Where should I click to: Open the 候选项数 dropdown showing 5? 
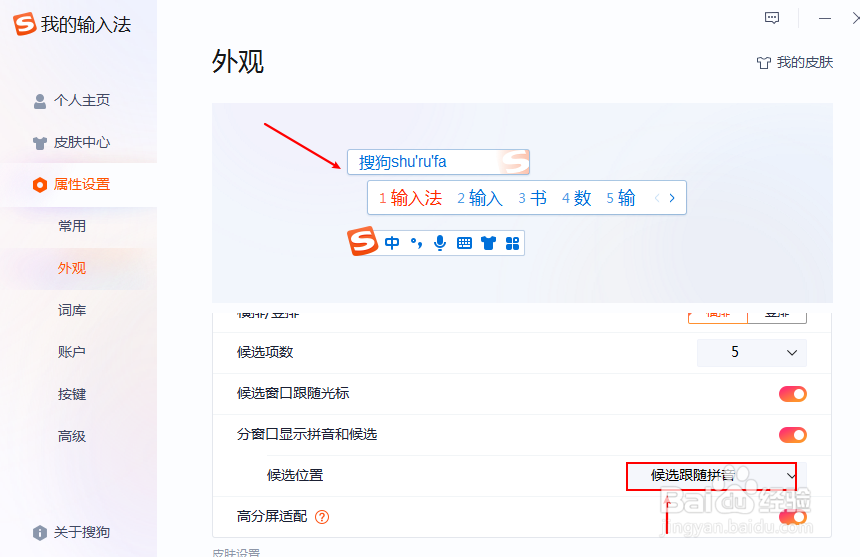[x=752, y=353]
